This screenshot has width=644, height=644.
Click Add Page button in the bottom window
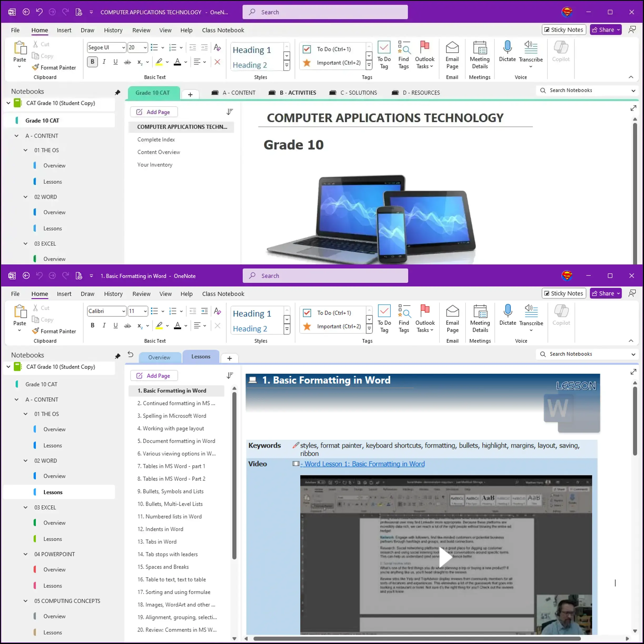pos(154,376)
